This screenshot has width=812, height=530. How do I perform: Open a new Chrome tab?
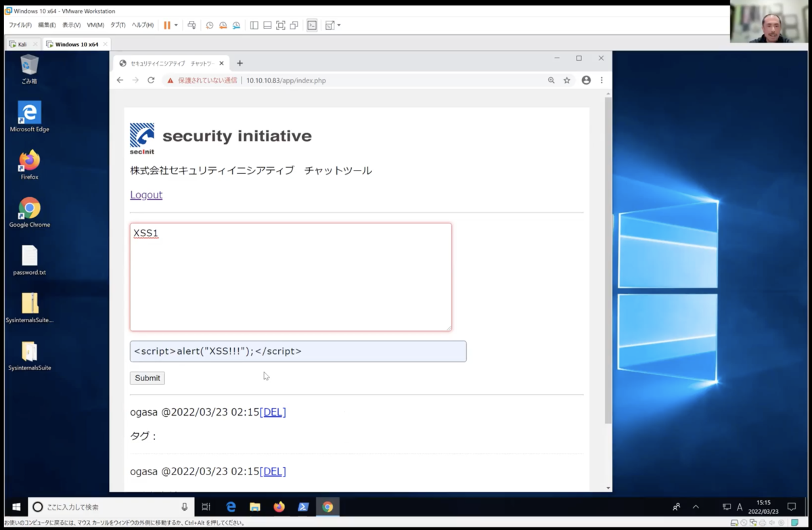[240, 63]
